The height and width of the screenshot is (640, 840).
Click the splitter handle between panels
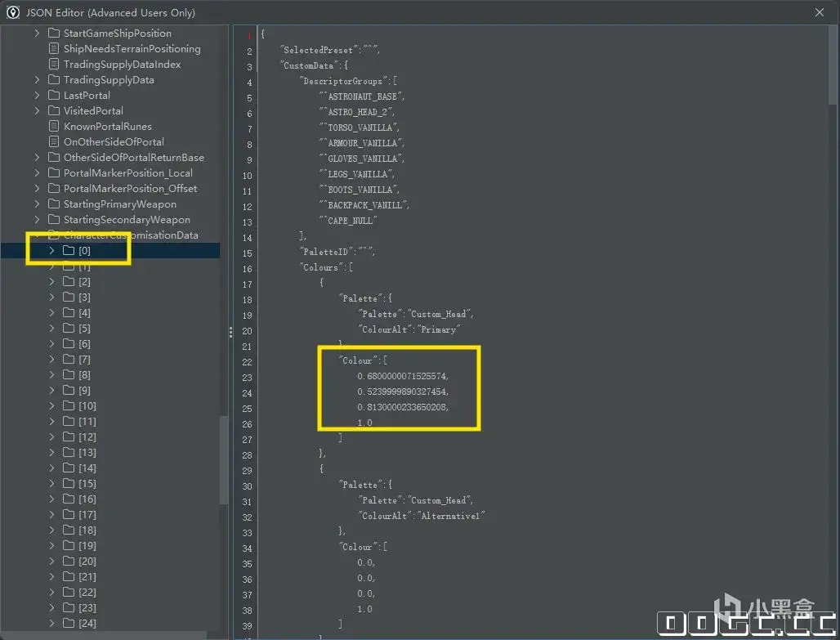231,333
